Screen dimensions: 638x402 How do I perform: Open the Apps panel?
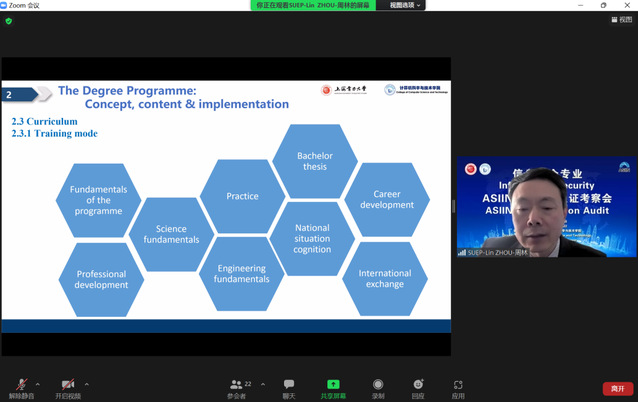tap(458, 387)
